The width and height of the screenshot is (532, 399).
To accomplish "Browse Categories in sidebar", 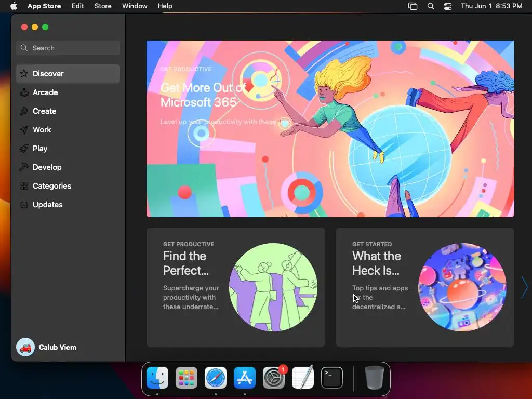I will tap(68, 186).
